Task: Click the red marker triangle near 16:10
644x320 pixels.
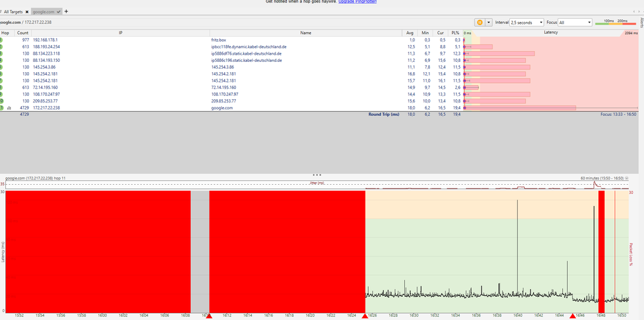Action: click(209, 316)
